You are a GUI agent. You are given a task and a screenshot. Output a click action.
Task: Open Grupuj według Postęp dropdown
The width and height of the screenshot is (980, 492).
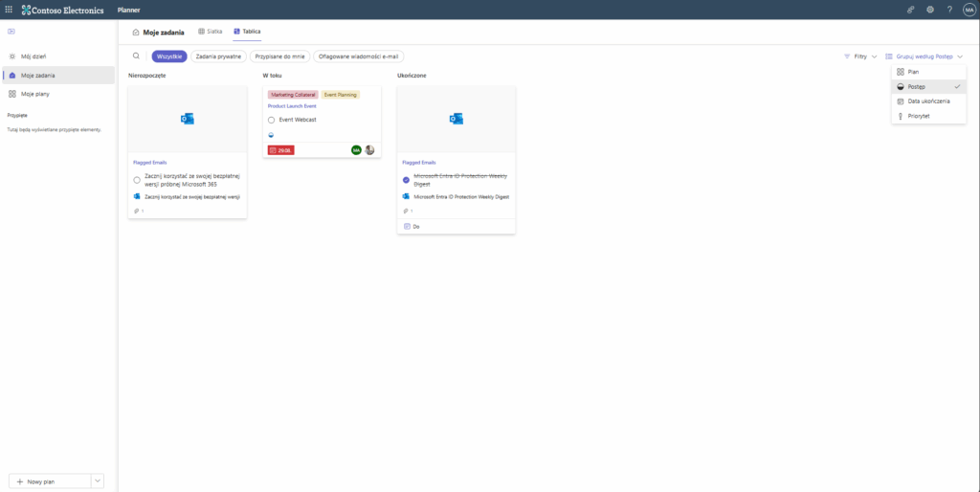924,56
